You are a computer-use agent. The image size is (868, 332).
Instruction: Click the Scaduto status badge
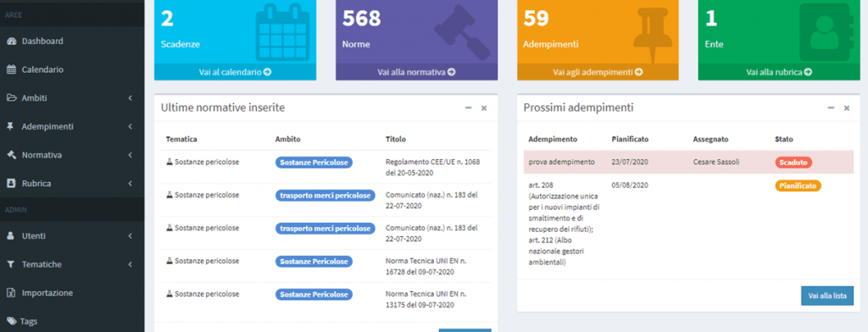(x=793, y=163)
